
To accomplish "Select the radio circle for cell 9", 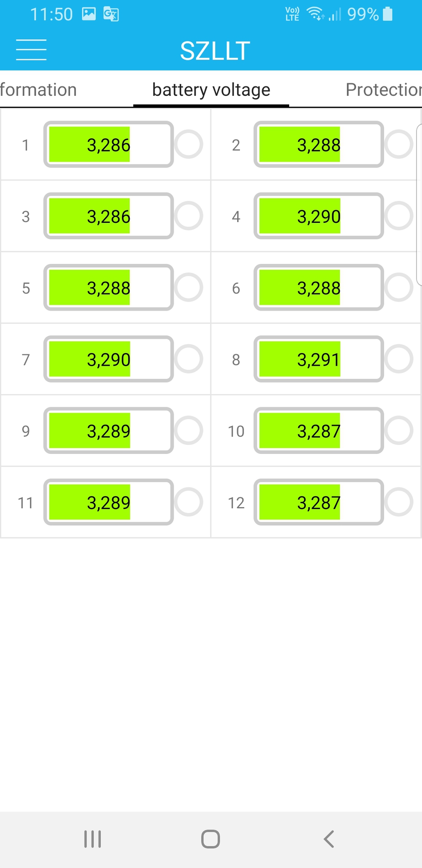I will (188, 430).
